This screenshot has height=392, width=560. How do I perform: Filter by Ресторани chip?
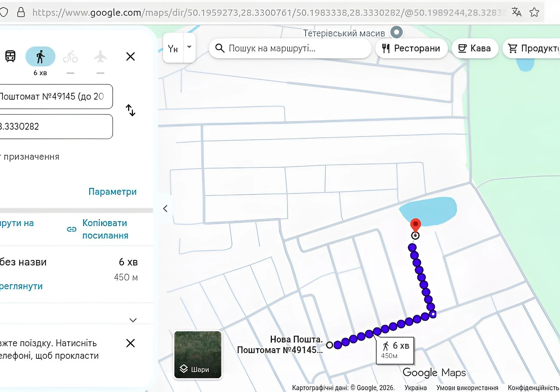coord(411,48)
